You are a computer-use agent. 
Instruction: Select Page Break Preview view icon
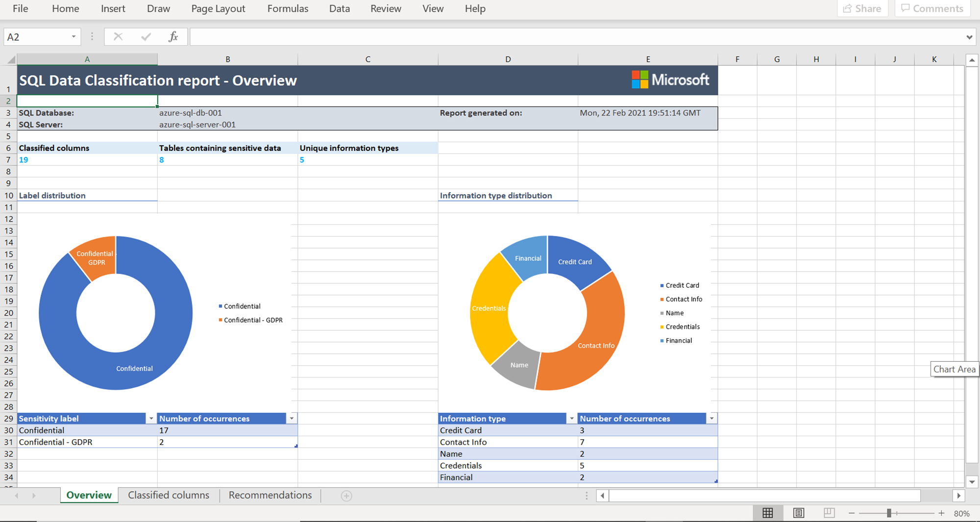coord(829,513)
